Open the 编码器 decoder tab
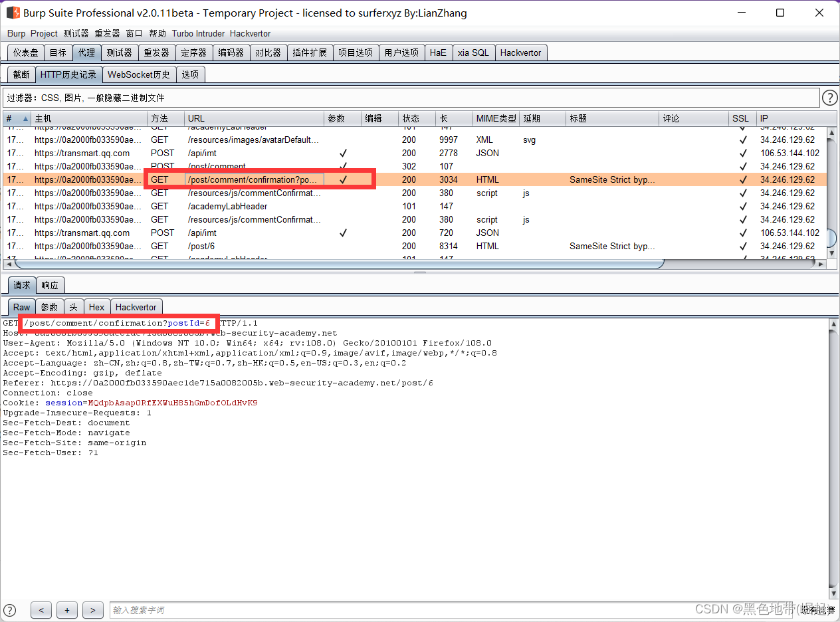 click(x=231, y=52)
